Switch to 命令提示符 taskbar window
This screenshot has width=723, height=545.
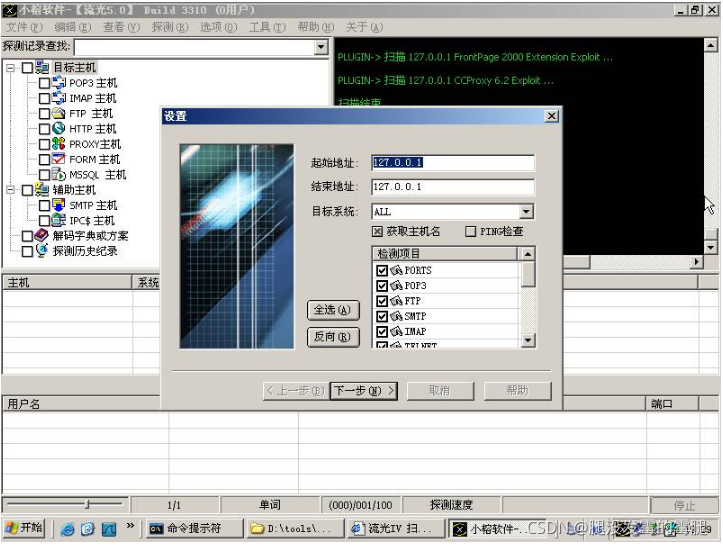tap(194, 528)
